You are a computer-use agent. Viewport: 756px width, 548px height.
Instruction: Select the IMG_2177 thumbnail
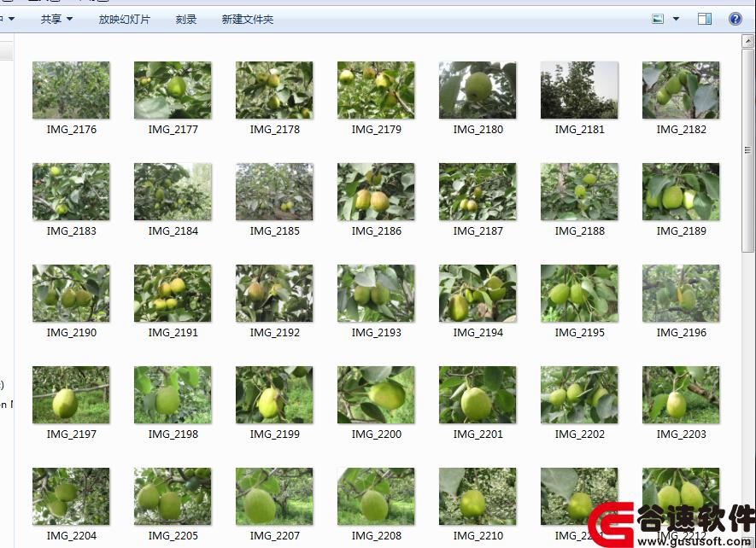[x=173, y=90]
